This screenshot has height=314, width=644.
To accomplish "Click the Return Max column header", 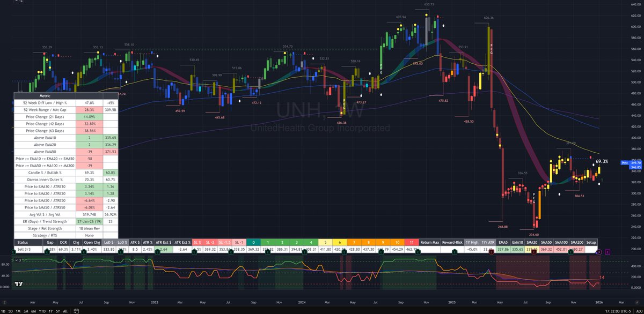I will point(430,243).
